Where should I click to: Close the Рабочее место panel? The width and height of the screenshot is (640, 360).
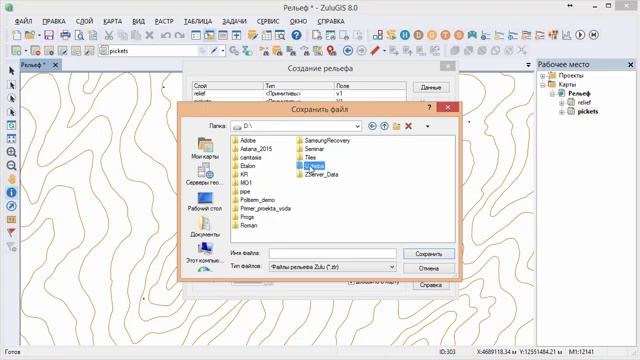[630, 64]
